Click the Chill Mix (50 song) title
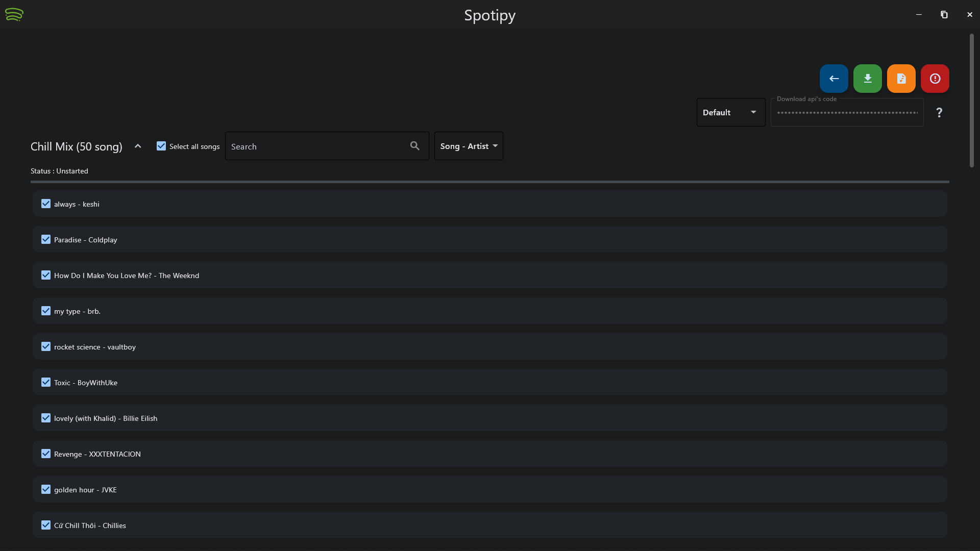The image size is (980, 551). (77, 147)
